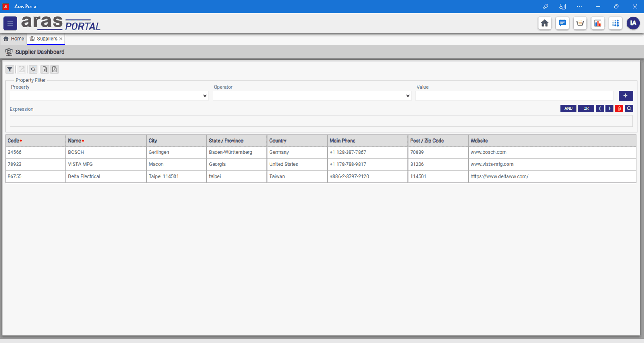Open the three-dot more options menu
The image size is (644, 343).
[580, 6]
